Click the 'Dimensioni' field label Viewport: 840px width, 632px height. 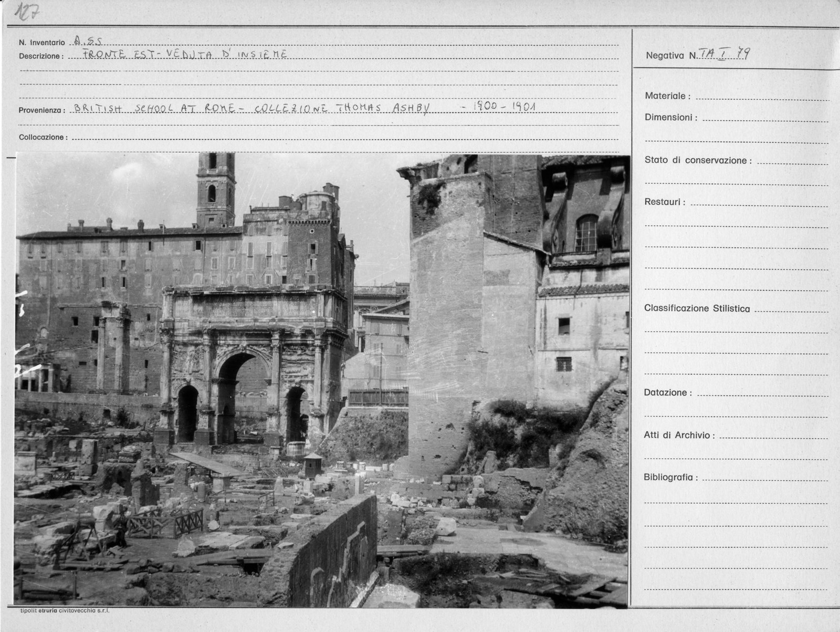(x=671, y=118)
